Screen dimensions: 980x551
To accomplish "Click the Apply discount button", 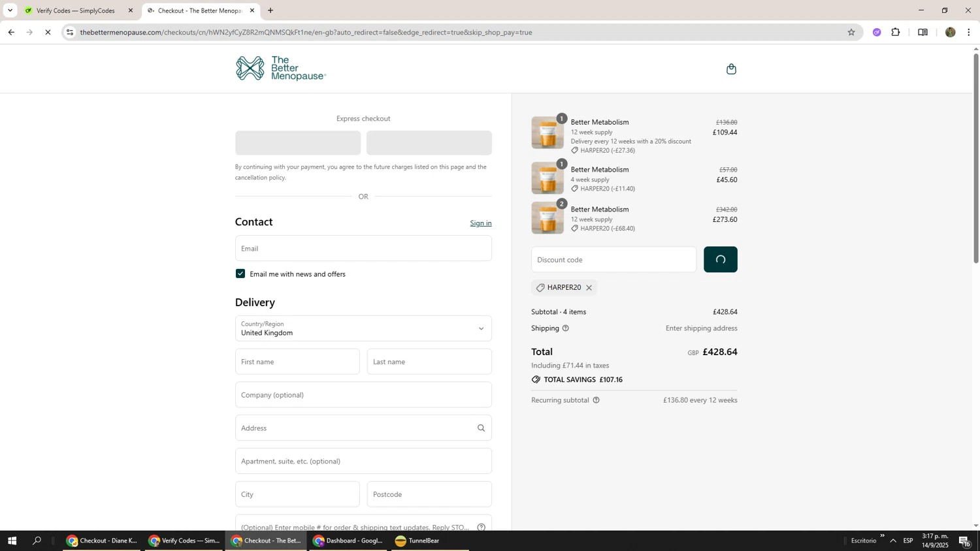I will coord(721,260).
